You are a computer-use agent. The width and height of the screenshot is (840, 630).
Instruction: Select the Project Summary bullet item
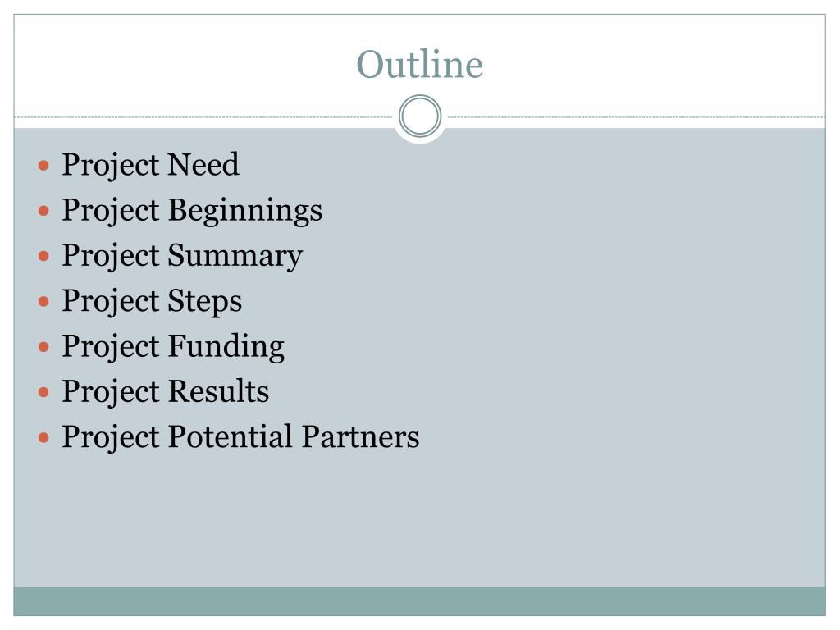click(x=182, y=256)
